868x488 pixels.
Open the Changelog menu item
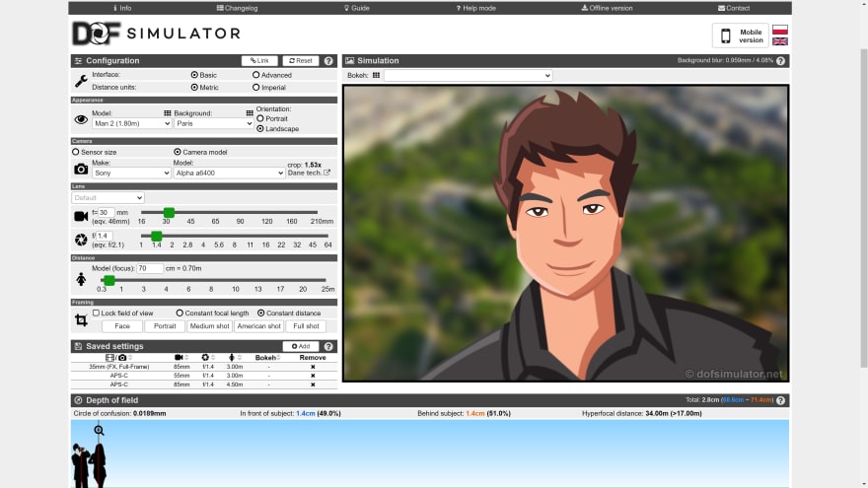click(x=237, y=8)
